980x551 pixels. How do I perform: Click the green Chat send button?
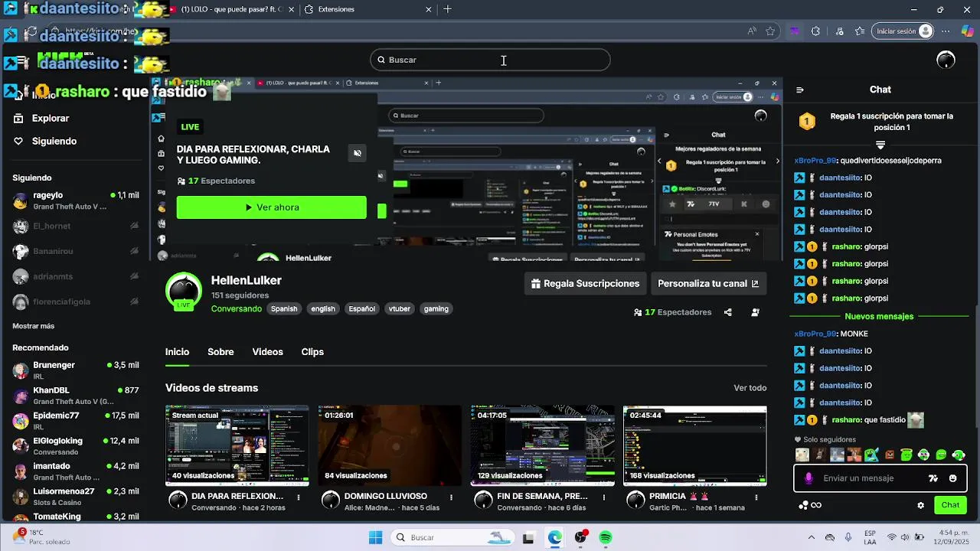click(x=950, y=505)
